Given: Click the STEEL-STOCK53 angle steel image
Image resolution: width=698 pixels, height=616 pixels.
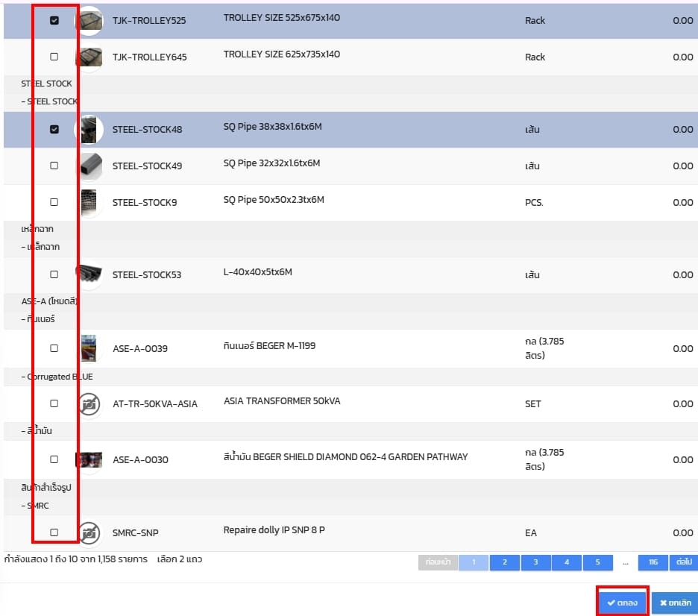Looking at the screenshot, I should point(89,274).
